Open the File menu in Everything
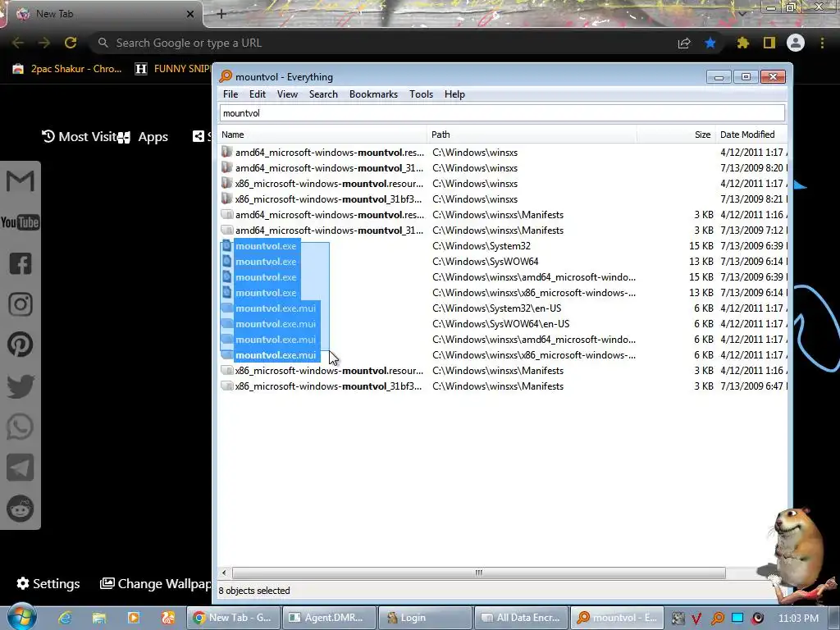The height and width of the screenshot is (630, 840). pos(231,94)
